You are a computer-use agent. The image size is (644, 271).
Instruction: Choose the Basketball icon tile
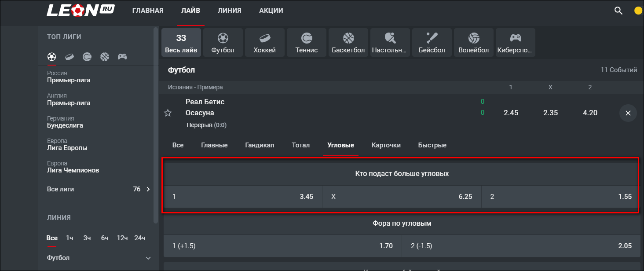pos(348,43)
